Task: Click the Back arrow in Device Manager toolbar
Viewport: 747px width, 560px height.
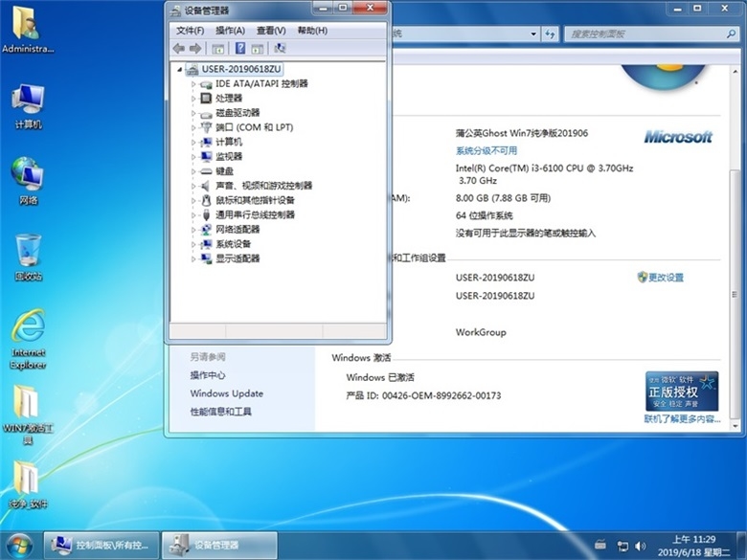Action: point(178,48)
